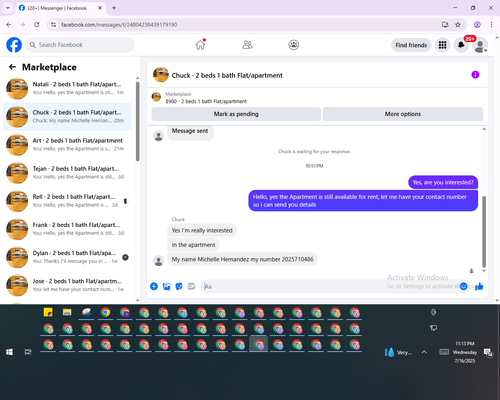
Task: Open conversation with Natali
Action: (68, 88)
